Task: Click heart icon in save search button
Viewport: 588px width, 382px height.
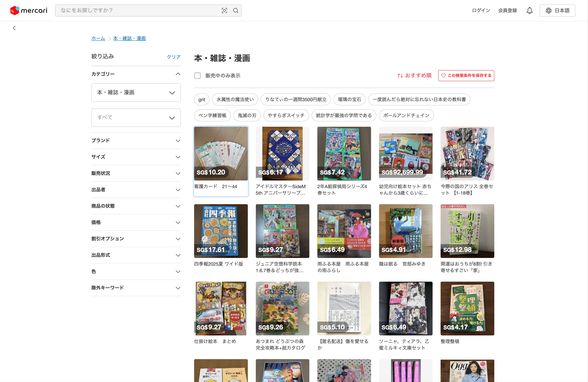Action: (x=443, y=75)
